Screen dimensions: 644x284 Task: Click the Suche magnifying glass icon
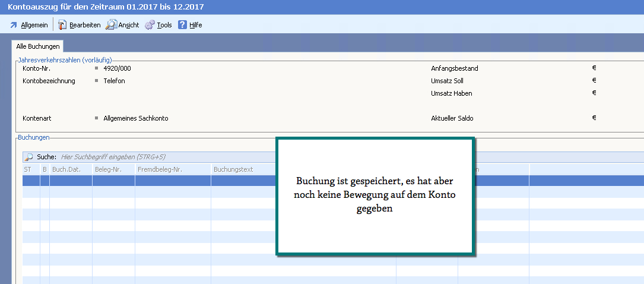pyautogui.click(x=29, y=157)
